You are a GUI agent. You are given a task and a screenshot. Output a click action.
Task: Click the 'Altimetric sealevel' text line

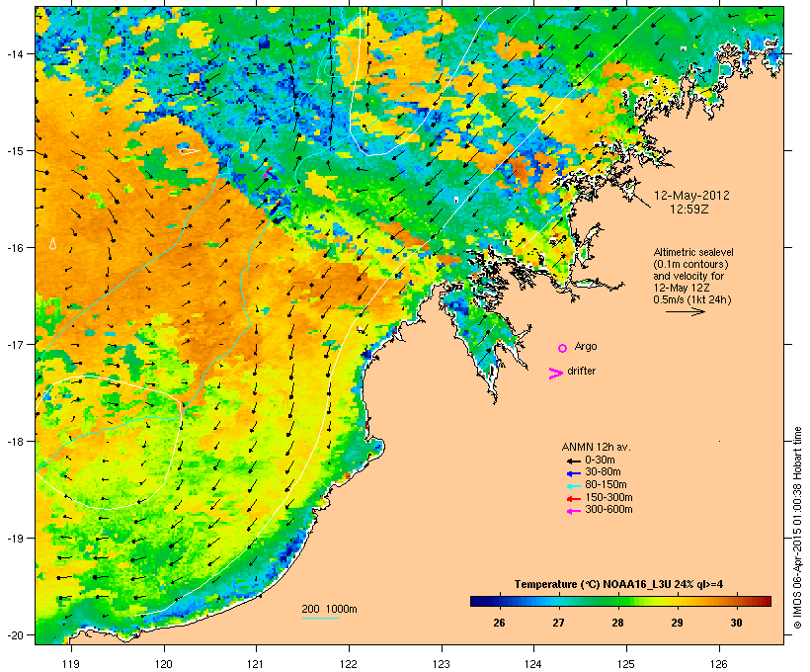pyautogui.click(x=693, y=252)
